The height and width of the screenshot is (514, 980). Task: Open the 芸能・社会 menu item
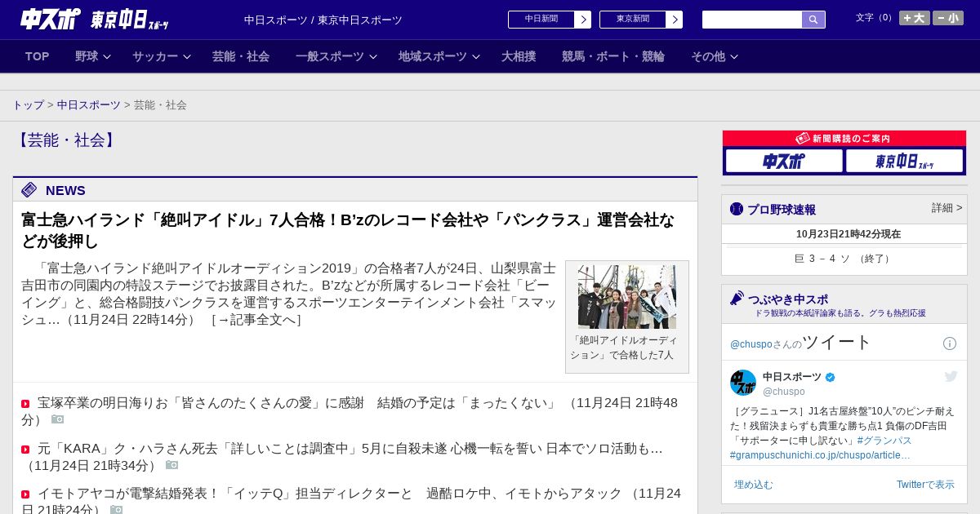[x=241, y=56]
